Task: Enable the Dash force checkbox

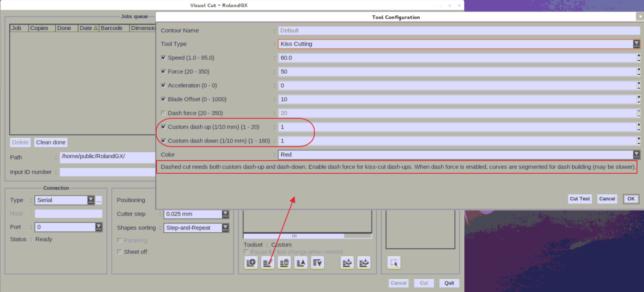Action: [163, 113]
